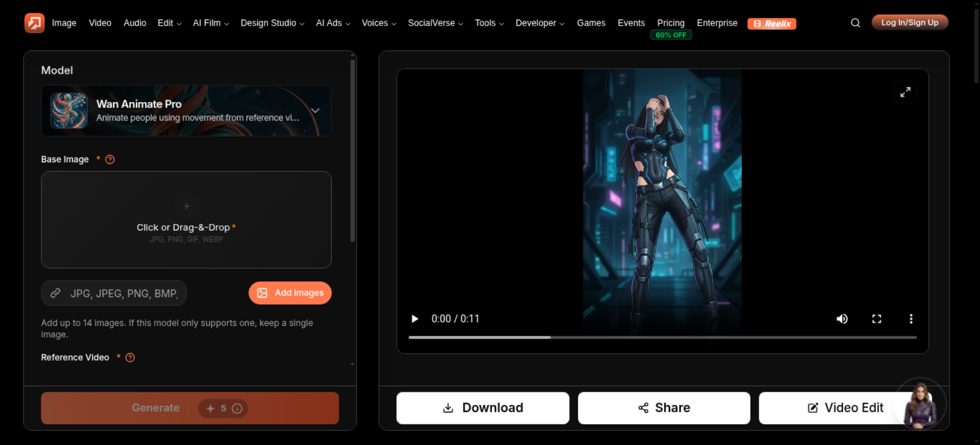Click the left panel vertical scrollbar
This screenshot has height=445, width=980.
point(352,151)
